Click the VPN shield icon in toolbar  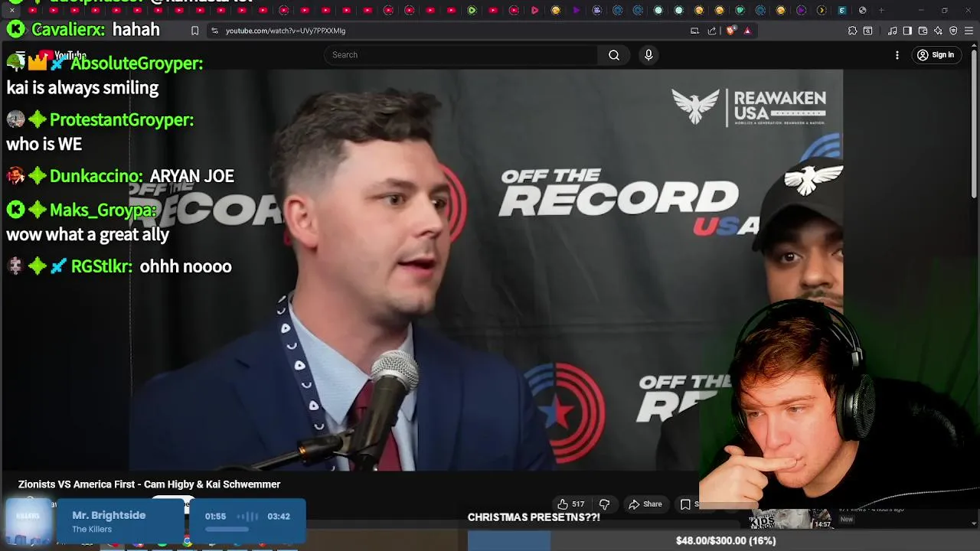[953, 31]
